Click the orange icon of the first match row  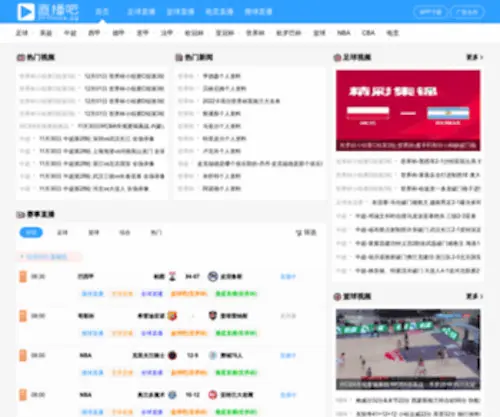pyautogui.click(x=23, y=277)
